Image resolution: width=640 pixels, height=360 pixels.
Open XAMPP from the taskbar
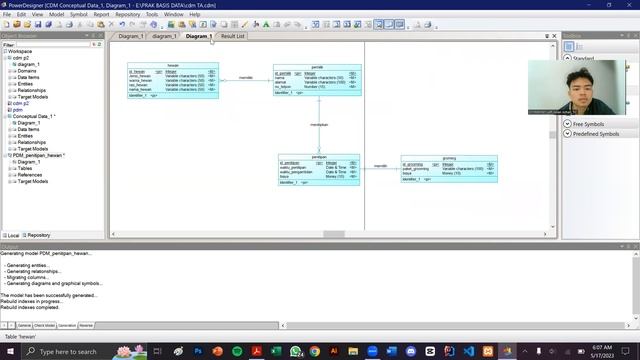[x=488, y=351]
